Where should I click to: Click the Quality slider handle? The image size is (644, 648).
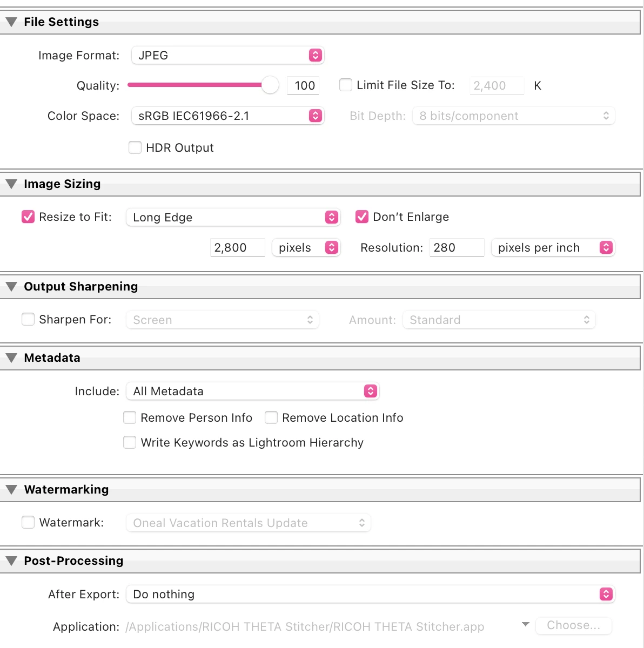tap(270, 85)
